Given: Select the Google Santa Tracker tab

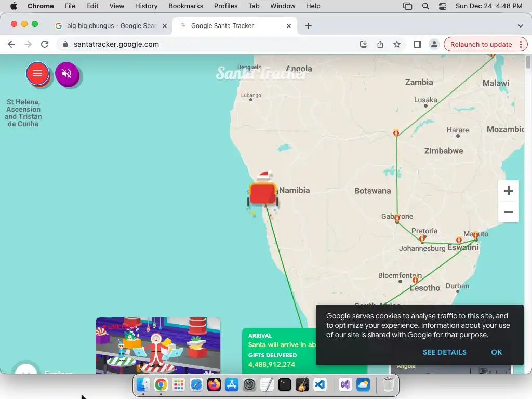Looking at the screenshot, I should [x=234, y=26].
